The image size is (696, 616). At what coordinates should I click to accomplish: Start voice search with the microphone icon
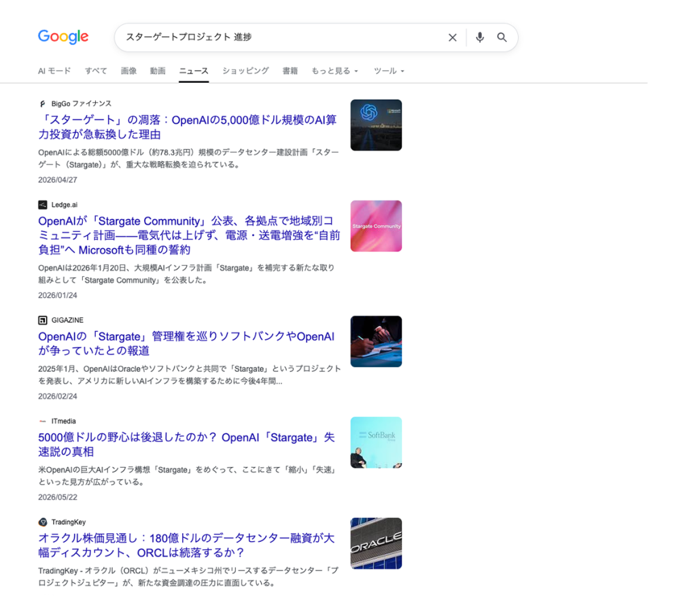(x=480, y=37)
